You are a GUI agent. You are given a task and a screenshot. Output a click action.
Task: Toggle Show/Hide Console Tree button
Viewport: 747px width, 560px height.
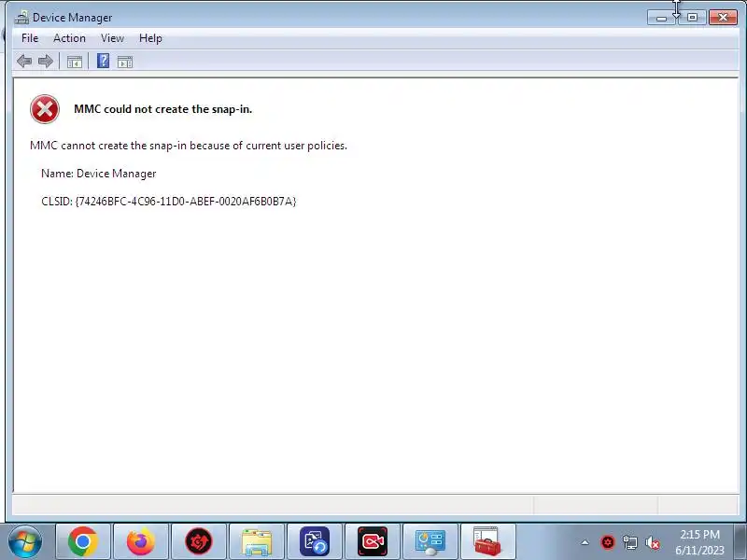point(75,62)
